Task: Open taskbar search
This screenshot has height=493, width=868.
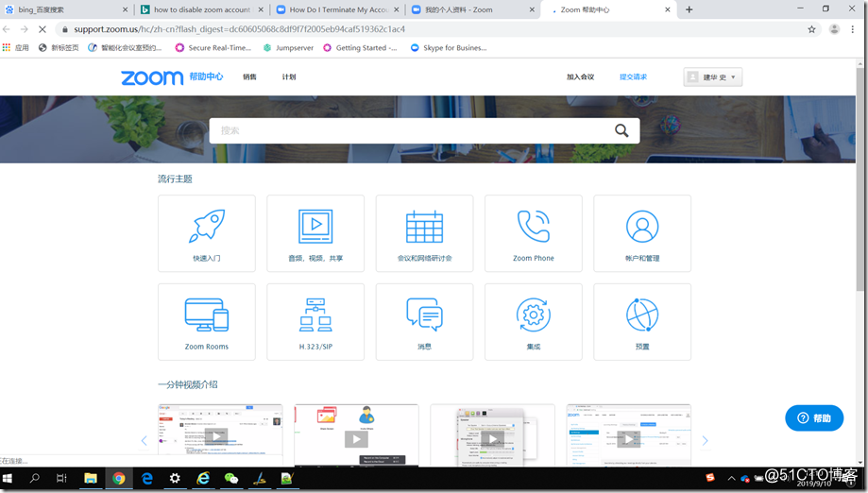Action: tap(34, 479)
